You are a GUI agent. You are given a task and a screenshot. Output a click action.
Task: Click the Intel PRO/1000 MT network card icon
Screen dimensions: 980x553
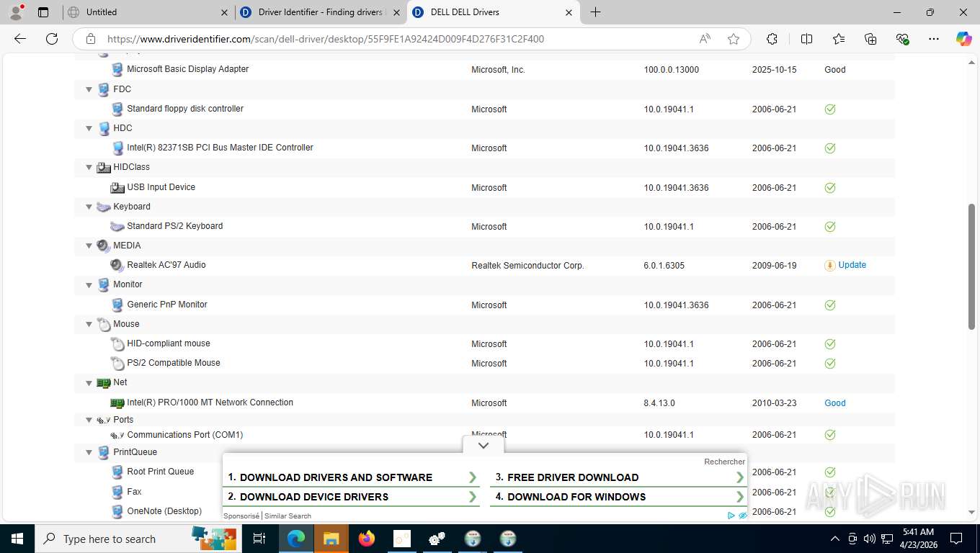pyautogui.click(x=117, y=403)
